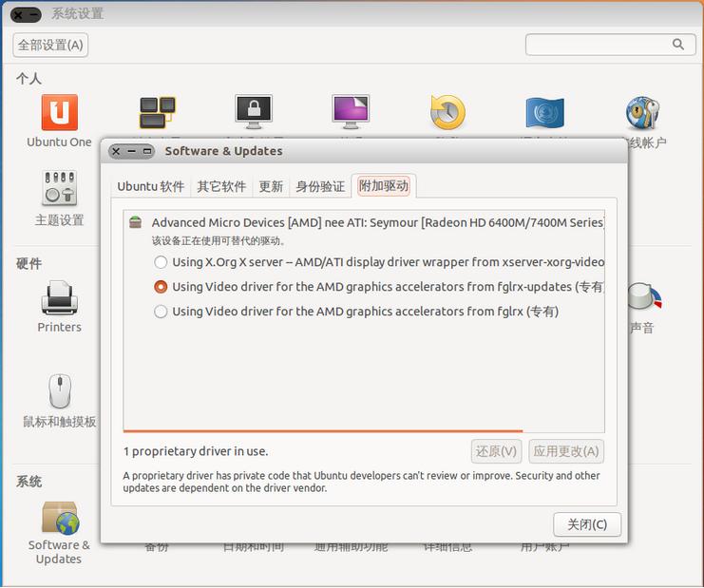Click the proprietary driver explanation paragraph

tap(361, 482)
